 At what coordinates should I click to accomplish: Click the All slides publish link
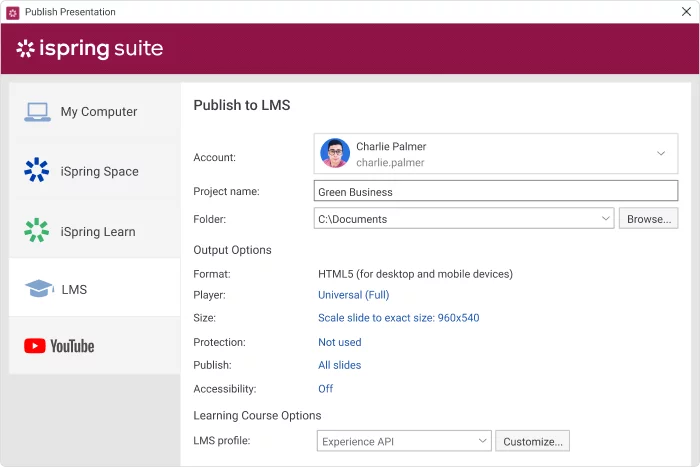(339, 365)
